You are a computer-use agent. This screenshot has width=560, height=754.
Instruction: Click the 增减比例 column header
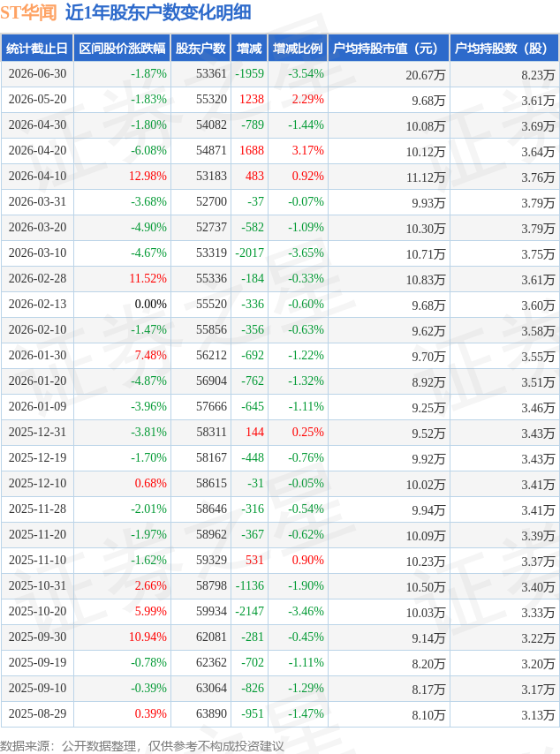pos(298,48)
